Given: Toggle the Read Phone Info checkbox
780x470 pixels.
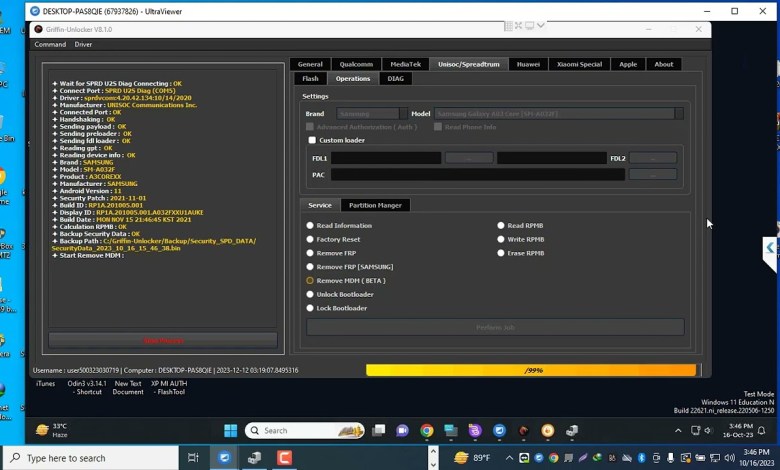Looking at the screenshot, I should [x=438, y=127].
